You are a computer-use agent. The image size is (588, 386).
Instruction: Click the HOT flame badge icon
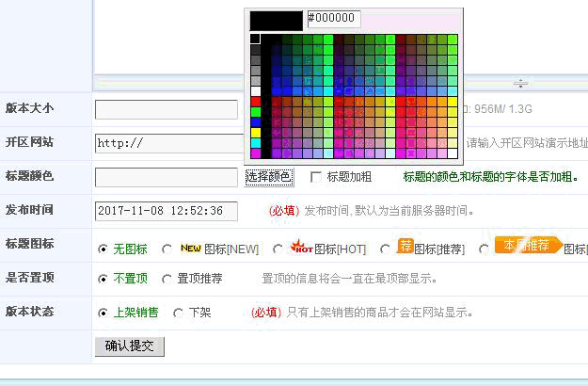point(301,246)
